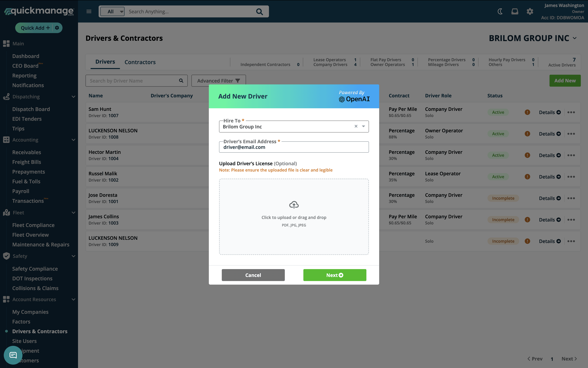This screenshot has height=368, width=588.
Task: Collapse the Dispatching sidebar section
Action: click(73, 97)
